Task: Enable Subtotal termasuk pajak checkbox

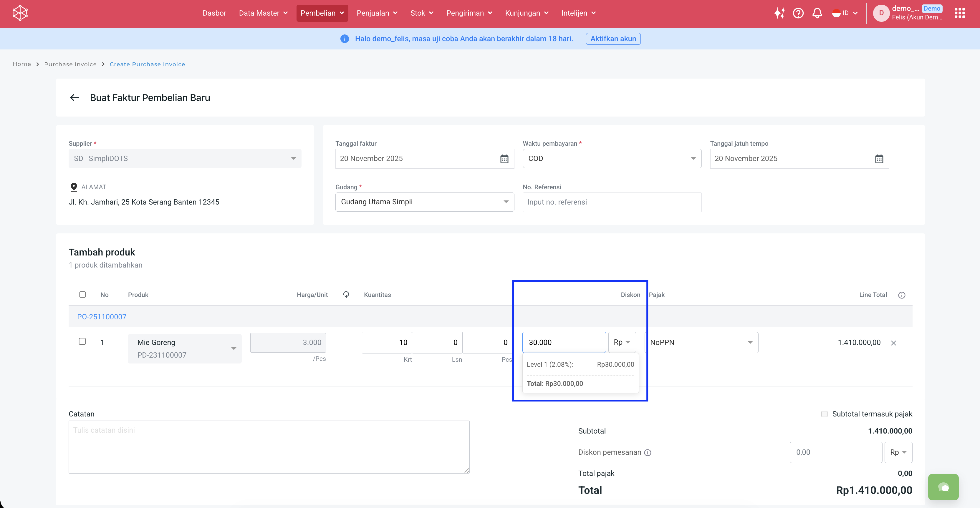Action: coord(824,414)
